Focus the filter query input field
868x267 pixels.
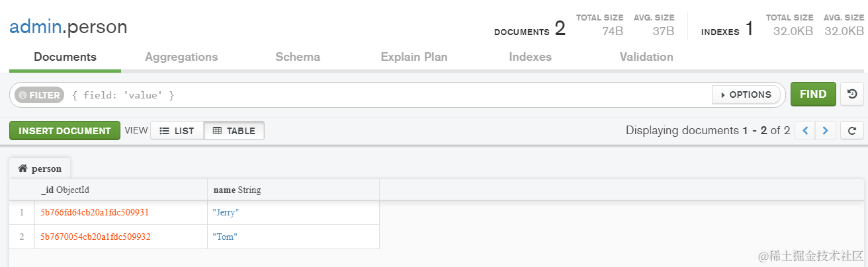point(384,95)
